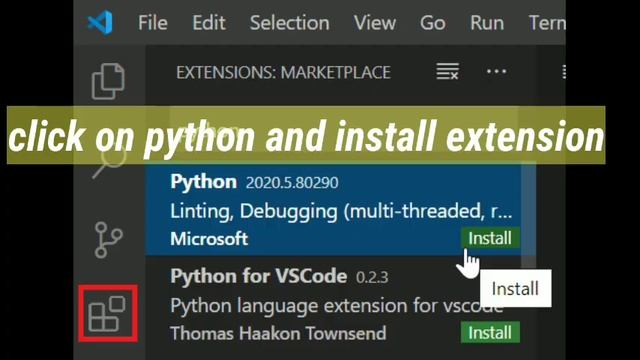The height and width of the screenshot is (360, 640).
Task: Open the View menu
Action: pos(375,22)
